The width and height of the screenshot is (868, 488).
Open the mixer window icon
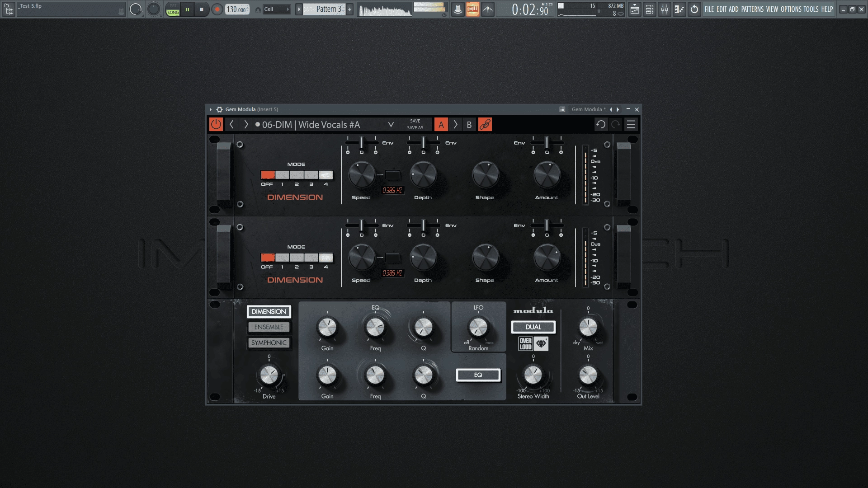pyautogui.click(x=665, y=9)
